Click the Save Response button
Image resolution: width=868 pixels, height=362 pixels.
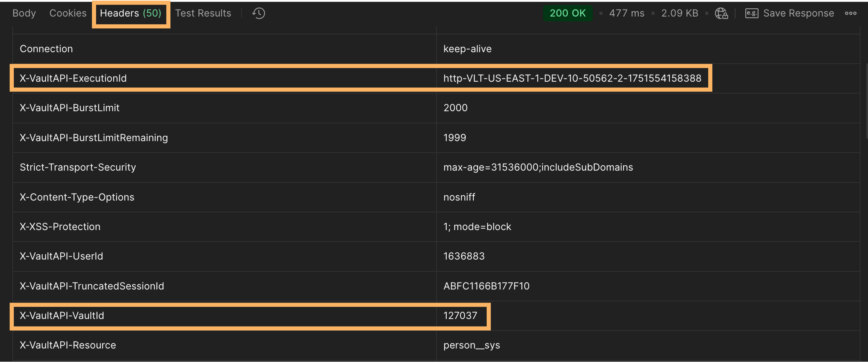coord(798,13)
